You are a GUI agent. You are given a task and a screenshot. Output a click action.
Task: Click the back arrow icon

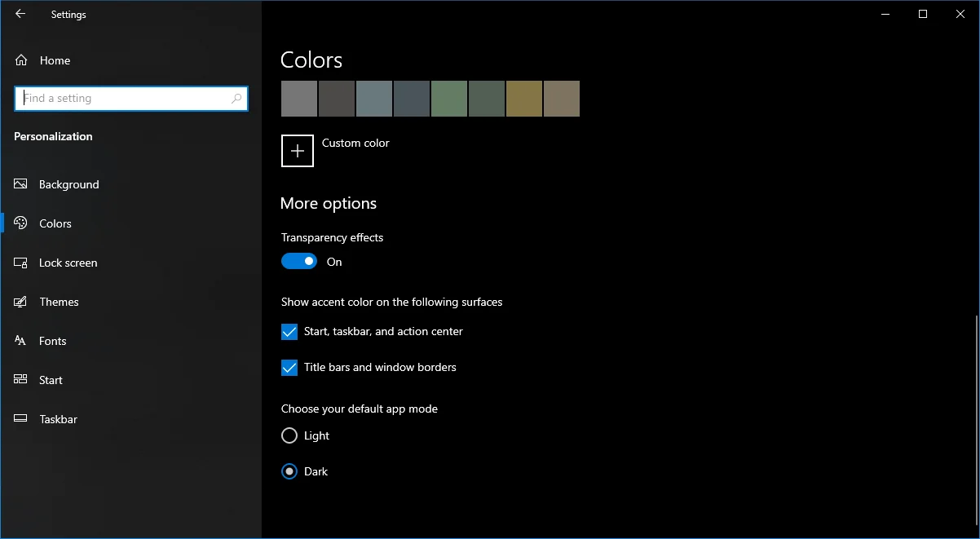click(x=20, y=14)
